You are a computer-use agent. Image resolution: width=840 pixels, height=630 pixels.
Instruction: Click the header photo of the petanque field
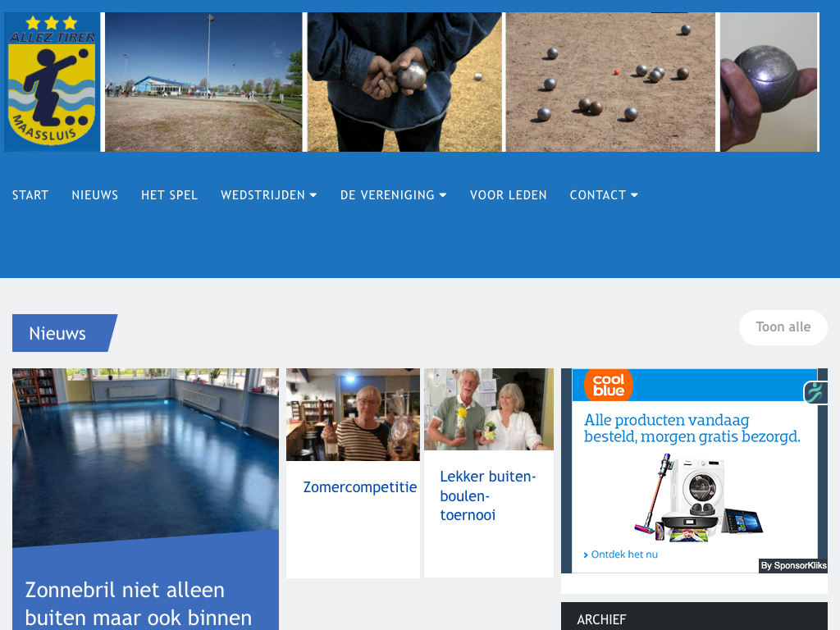203,82
